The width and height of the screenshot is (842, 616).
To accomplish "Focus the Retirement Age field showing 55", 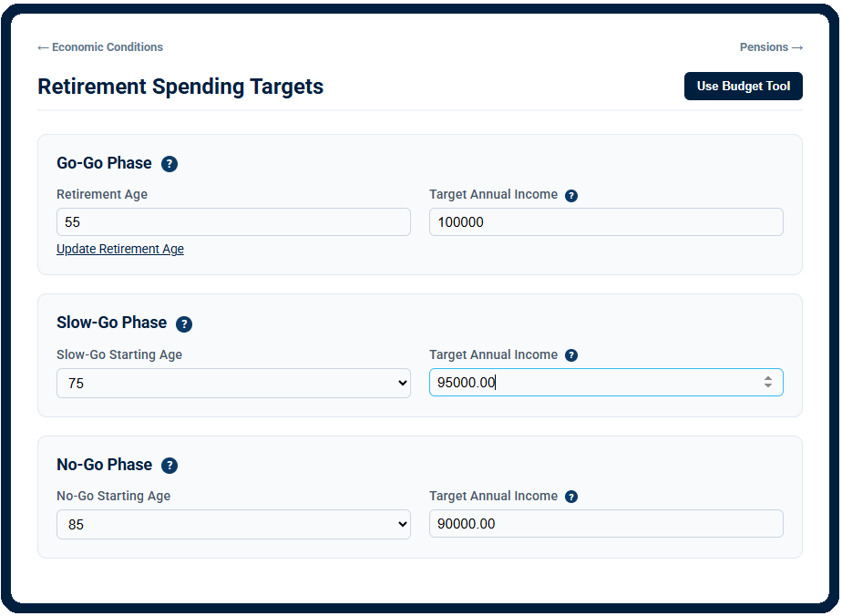I will pos(233,221).
